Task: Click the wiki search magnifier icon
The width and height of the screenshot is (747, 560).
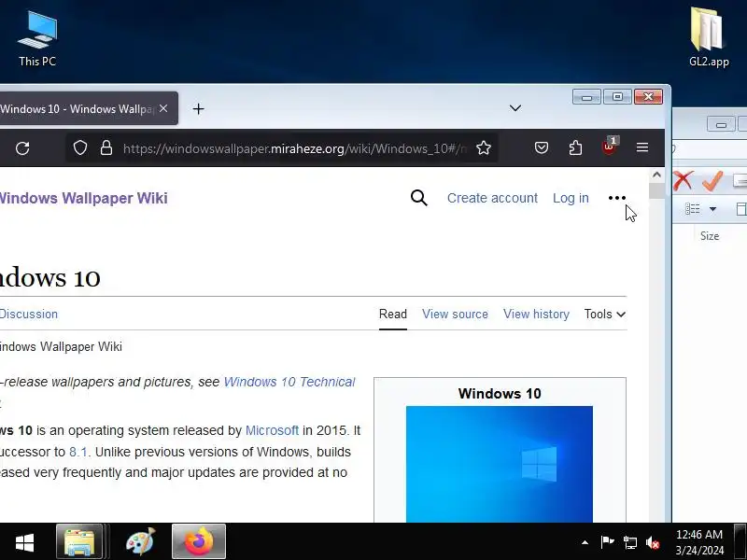Action: [x=418, y=198]
